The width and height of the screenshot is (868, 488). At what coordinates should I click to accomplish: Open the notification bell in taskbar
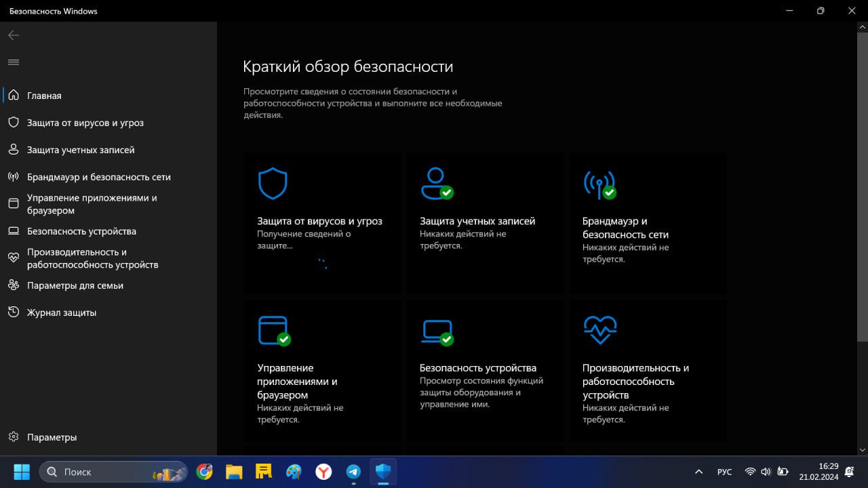coord(849,472)
